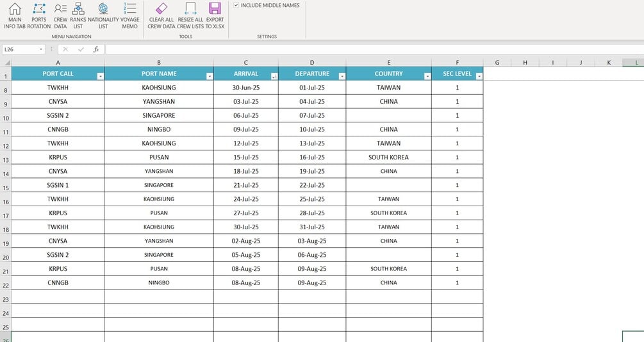
Task: Click into the formula bar input
Action: (x=374, y=49)
